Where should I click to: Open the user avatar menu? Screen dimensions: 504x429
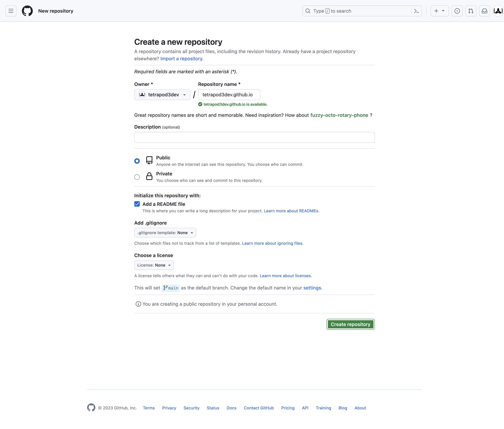[x=498, y=11]
